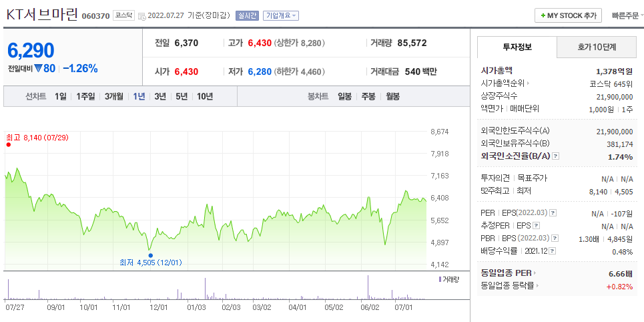This screenshot has width=644, height=322.
Task: Add stock with MY STOCK 추가 button
Action: (x=568, y=15)
